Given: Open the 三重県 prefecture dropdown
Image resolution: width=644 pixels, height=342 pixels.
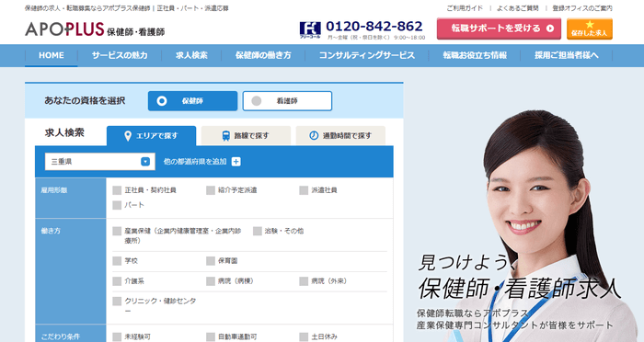Looking at the screenshot, I should tap(100, 162).
